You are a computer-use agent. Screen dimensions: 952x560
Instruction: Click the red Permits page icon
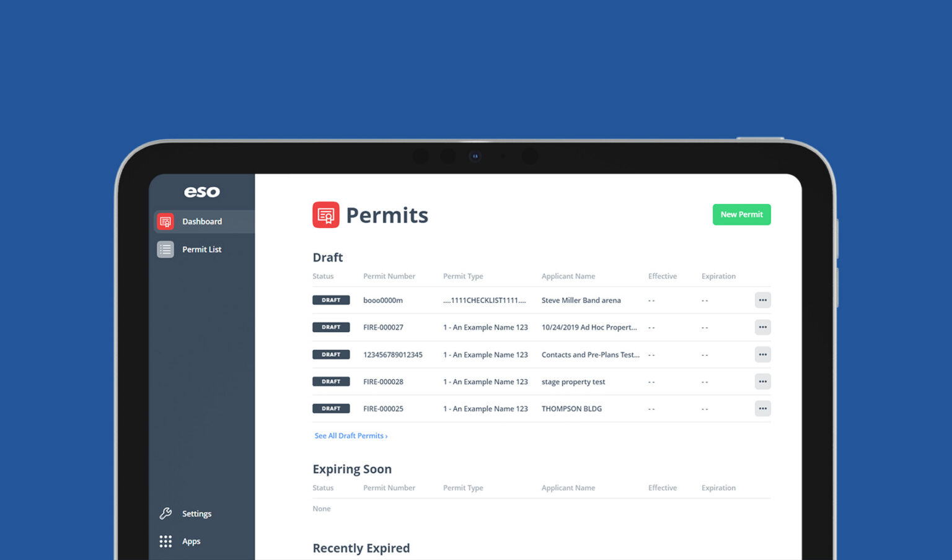point(326,215)
